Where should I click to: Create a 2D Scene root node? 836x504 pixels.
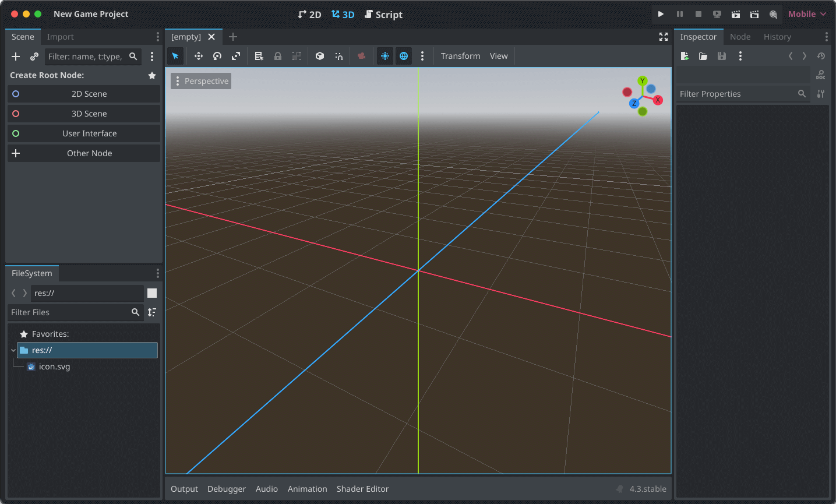(x=84, y=94)
